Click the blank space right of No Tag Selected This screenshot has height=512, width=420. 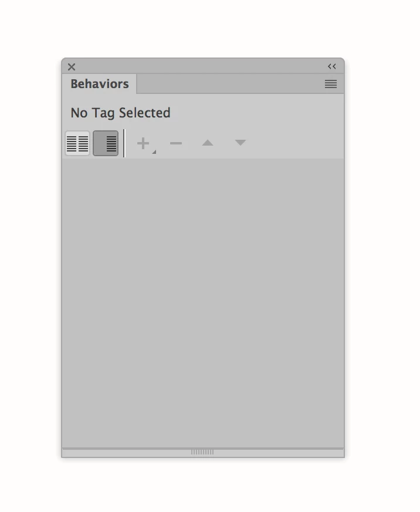coord(257,113)
